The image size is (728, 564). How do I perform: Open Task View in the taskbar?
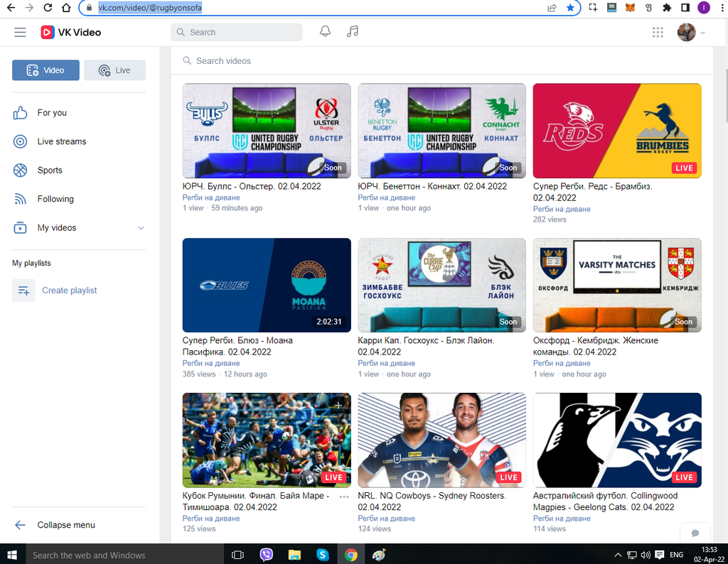click(x=237, y=555)
